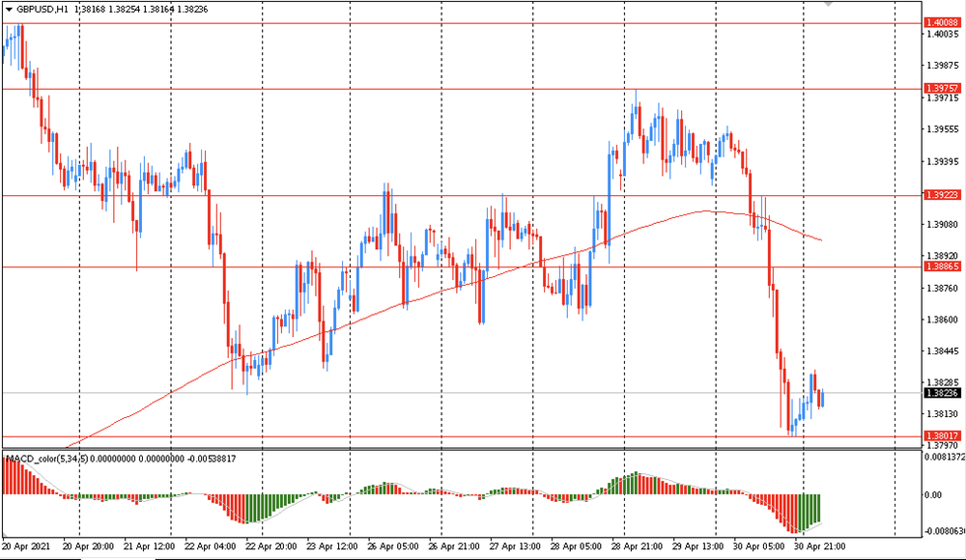Click the red 1.38865 level label
Screen dimensions: 966x560
943,266
